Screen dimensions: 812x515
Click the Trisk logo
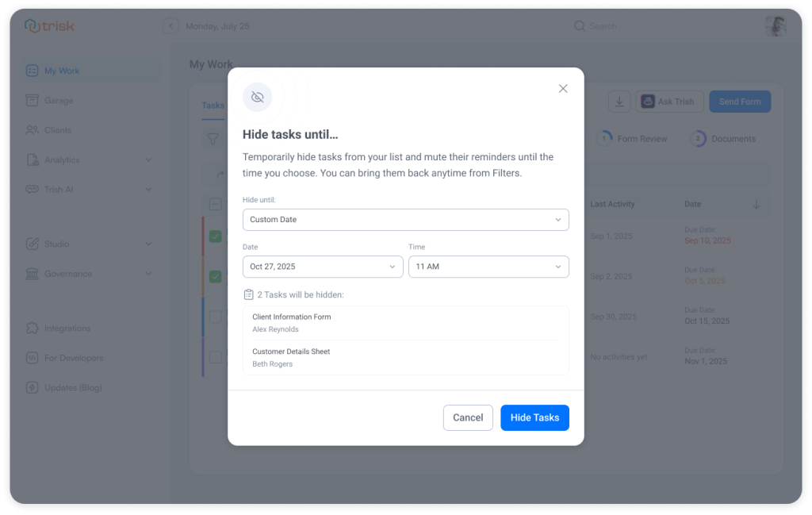(49, 25)
